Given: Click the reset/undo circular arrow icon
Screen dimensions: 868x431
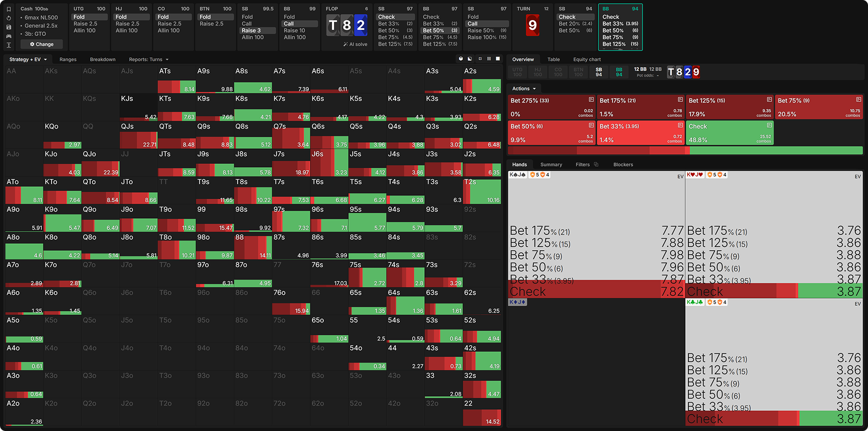Looking at the screenshot, I should [9, 18].
